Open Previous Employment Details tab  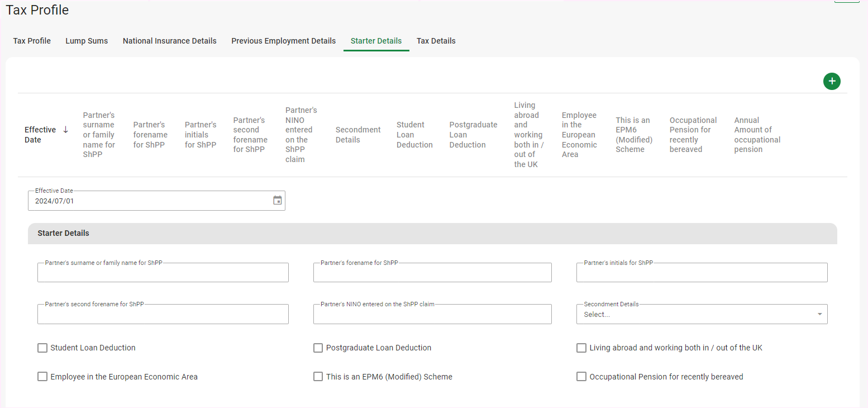pyautogui.click(x=283, y=41)
